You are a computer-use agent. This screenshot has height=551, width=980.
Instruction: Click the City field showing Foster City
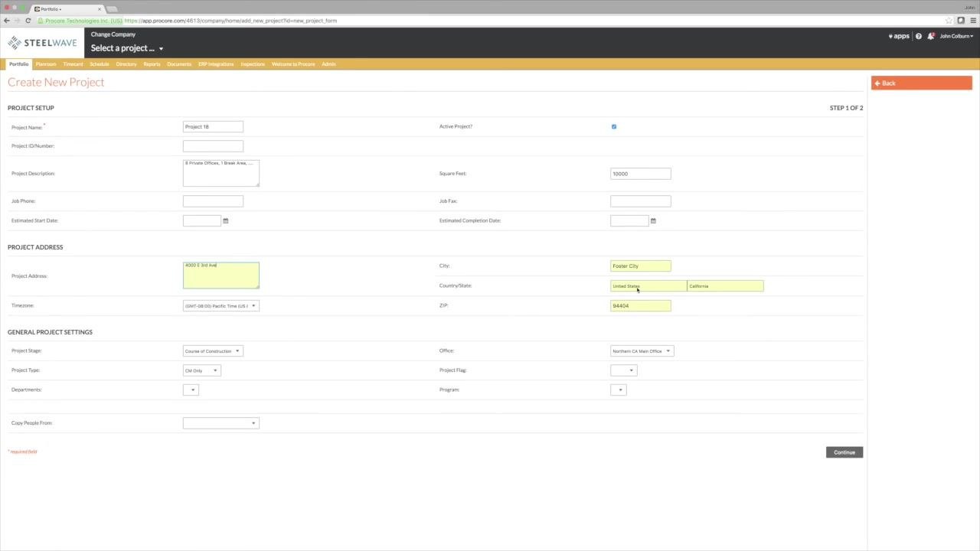641,266
